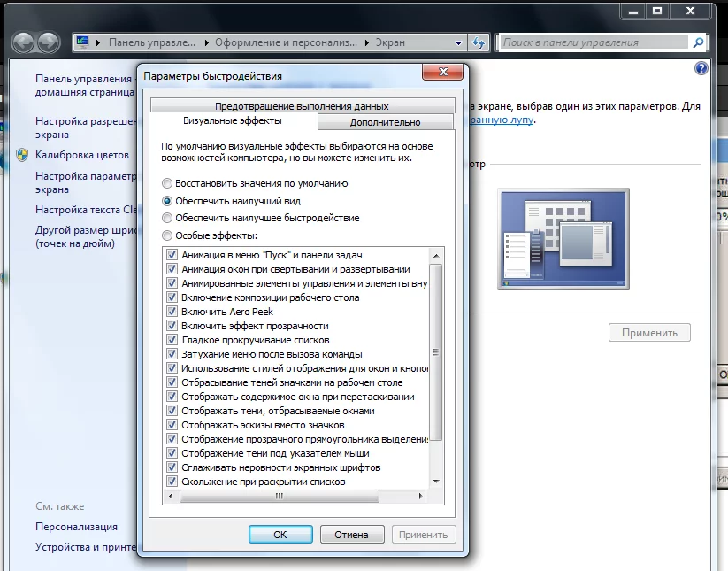Image resolution: width=728 pixels, height=571 pixels.
Task: Expand the arrow after Панель управле… breadcrumb
Action: click(x=206, y=42)
